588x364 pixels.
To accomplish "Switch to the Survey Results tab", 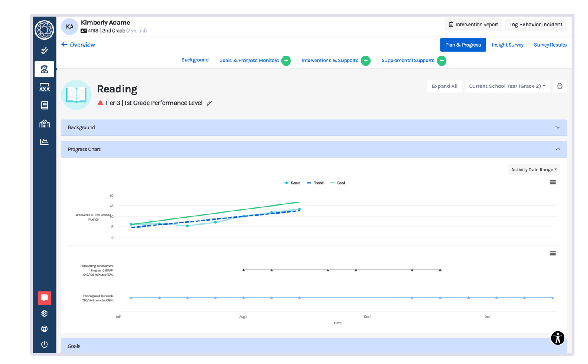I will pos(550,45).
